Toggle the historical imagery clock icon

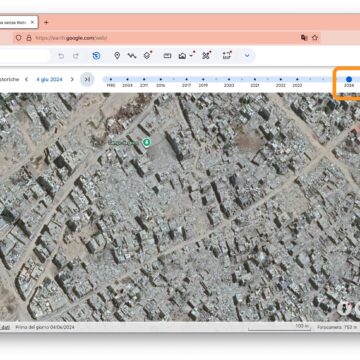(96, 56)
